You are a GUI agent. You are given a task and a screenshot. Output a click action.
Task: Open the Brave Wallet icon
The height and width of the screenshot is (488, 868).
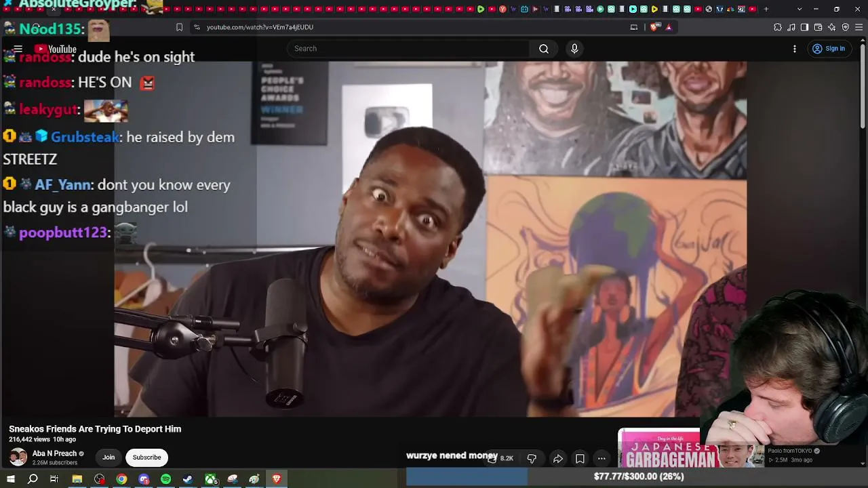(818, 27)
